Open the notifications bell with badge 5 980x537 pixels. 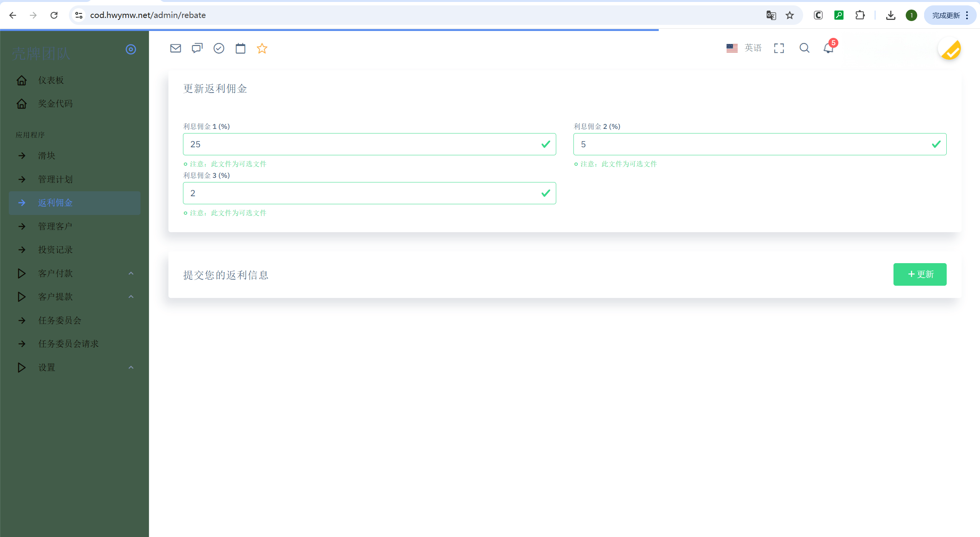pyautogui.click(x=828, y=48)
